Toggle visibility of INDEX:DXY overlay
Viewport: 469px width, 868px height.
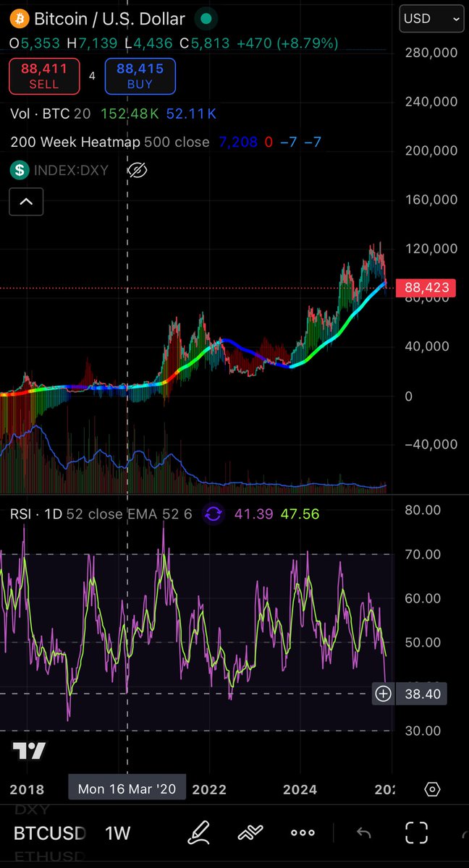(x=137, y=170)
